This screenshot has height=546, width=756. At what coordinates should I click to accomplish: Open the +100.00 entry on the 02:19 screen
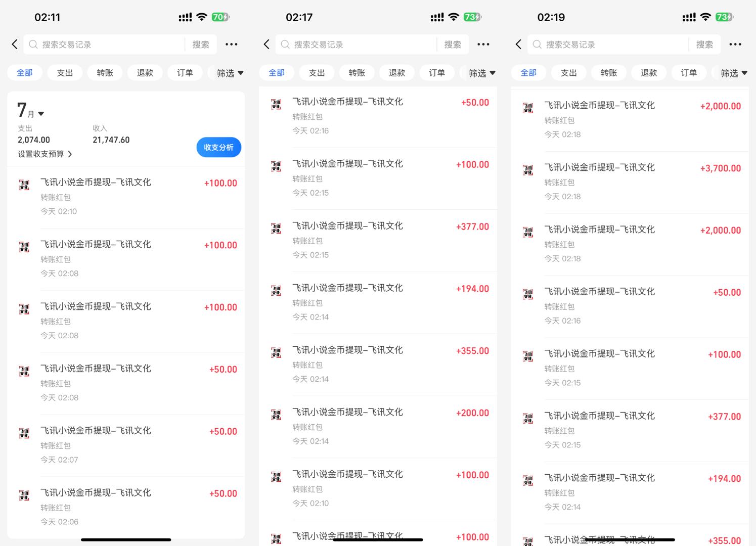pyautogui.click(x=630, y=369)
